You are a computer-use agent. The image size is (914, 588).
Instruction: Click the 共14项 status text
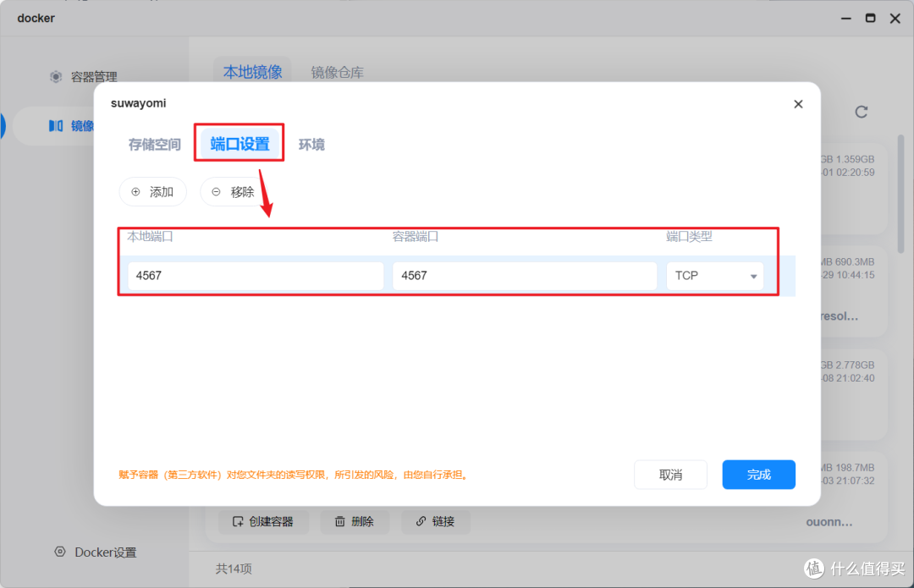pos(234,569)
